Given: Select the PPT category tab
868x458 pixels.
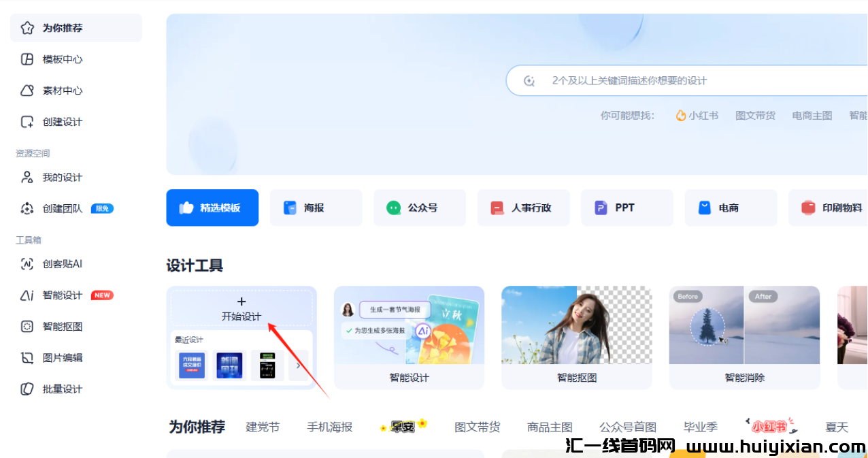Looking at the screenshot, I should tap(627, 208).
